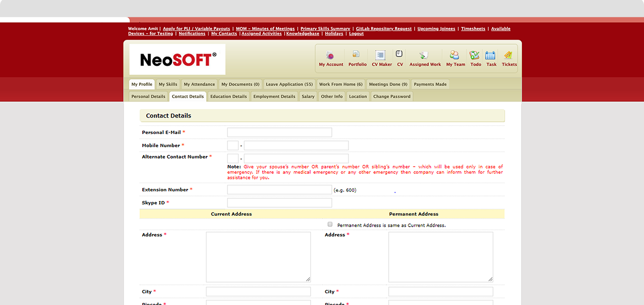Switch to the My Profile tab
Screen dimensions: 644x305
pyautogui.click(x=142, y=85)
